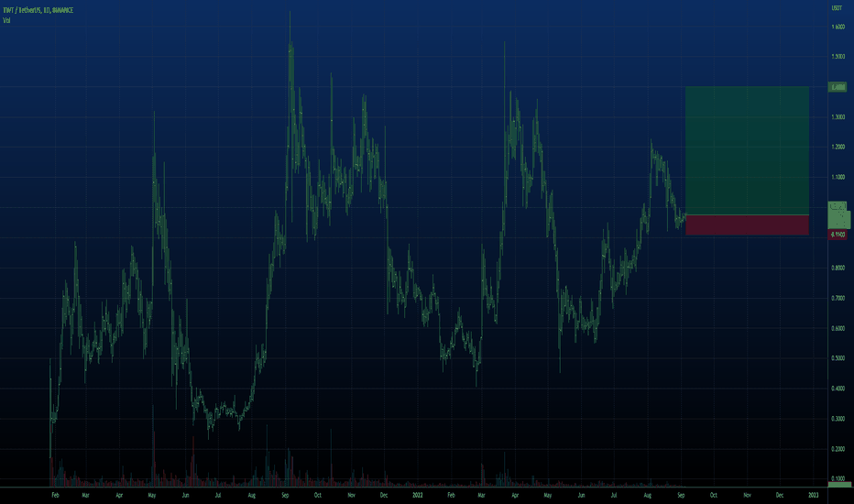
Task: Click the 0.8000 price axis label
Action: click(838, 268)
